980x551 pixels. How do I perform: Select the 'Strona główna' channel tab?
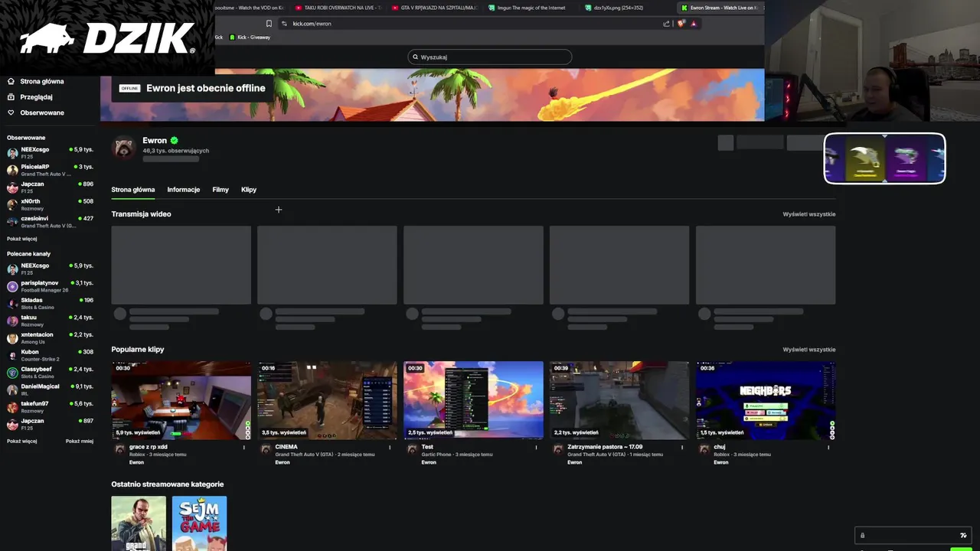point(133,190)
